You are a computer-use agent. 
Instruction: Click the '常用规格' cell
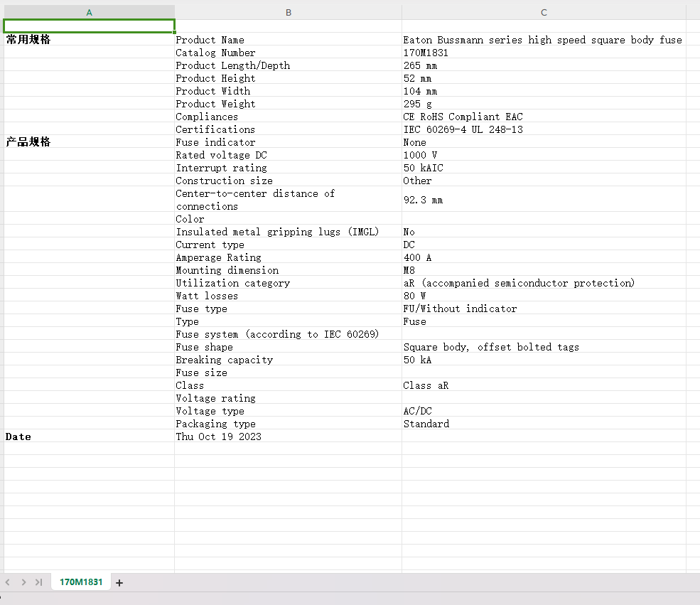[x=90, y=39]
